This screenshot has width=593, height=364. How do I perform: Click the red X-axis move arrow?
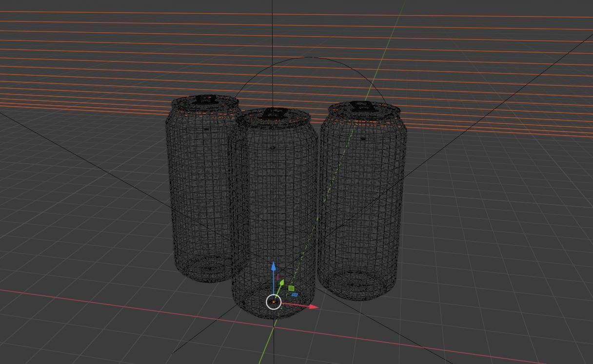point(313,307)
